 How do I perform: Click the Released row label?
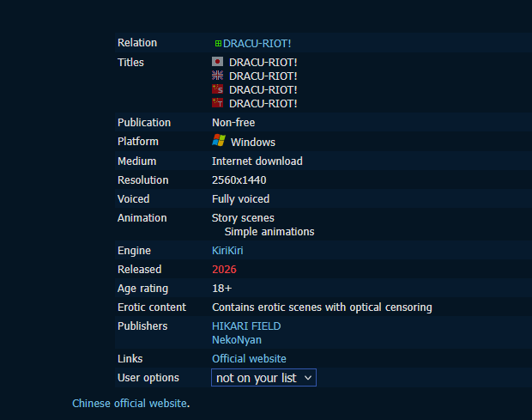140,270
